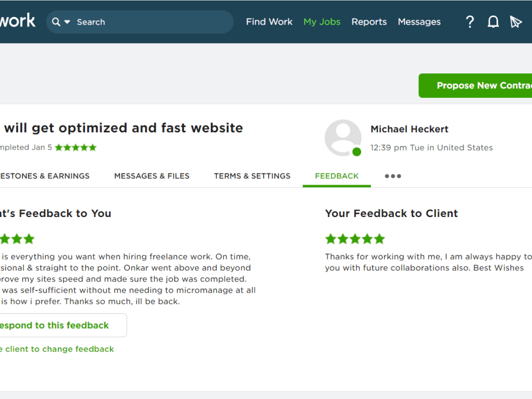Click Propose New Contract button
The width and height of the screenshot is (532, 399).
point(475,86)
